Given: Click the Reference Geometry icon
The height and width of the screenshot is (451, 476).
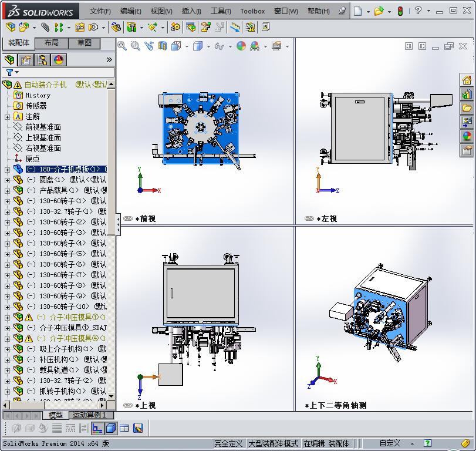Looking at the screenshot, I should (153, 28).
